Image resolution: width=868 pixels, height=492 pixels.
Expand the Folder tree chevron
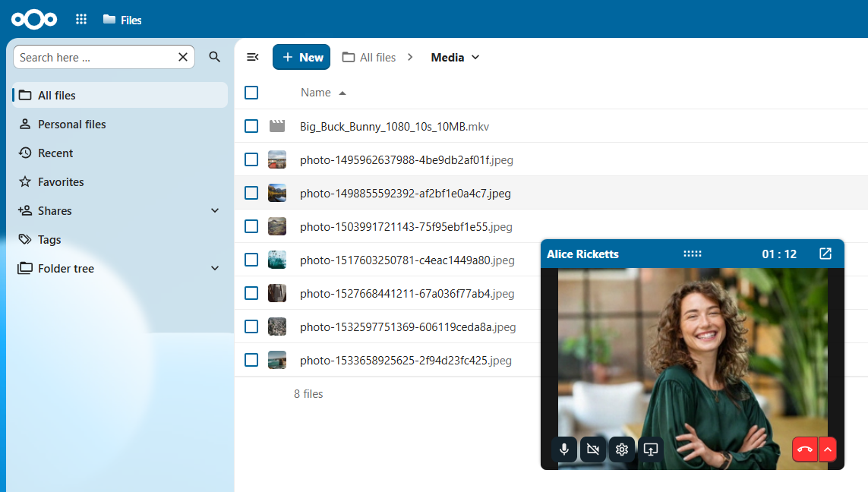(x=215, y=268)
